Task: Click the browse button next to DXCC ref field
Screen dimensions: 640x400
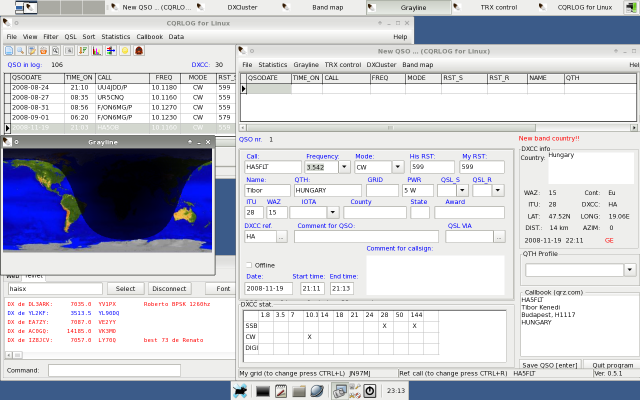Action: coord(282,237)
